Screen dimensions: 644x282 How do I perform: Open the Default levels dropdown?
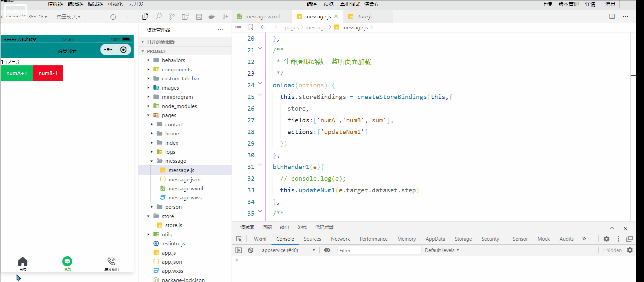(x=442, y=250)
